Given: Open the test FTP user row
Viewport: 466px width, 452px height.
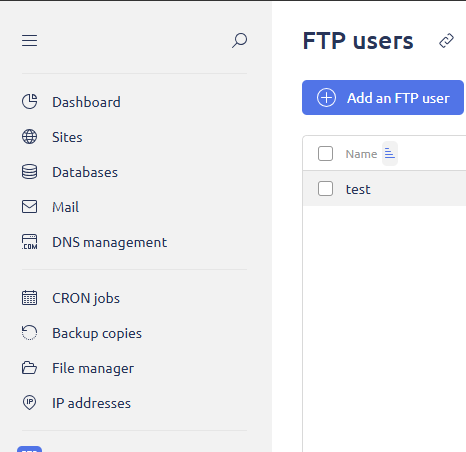Looking at the screenshot, I should (x=384, y=189).
